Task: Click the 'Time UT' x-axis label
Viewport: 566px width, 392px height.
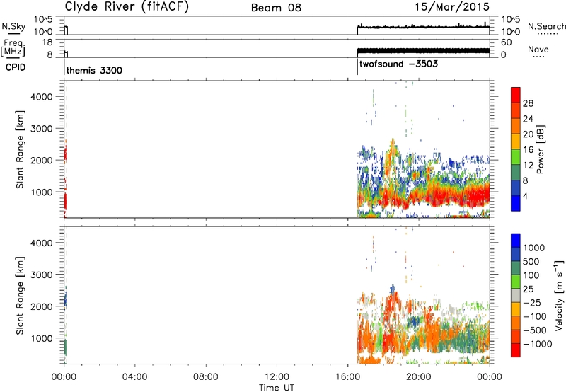Action: coord(277,388)
